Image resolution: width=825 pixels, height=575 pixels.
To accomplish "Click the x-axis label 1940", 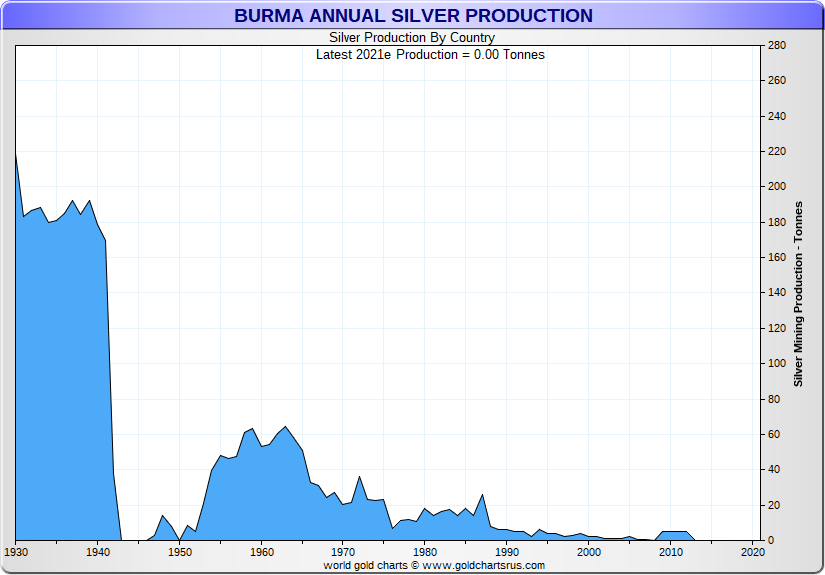I will click(x=98, y=552).
